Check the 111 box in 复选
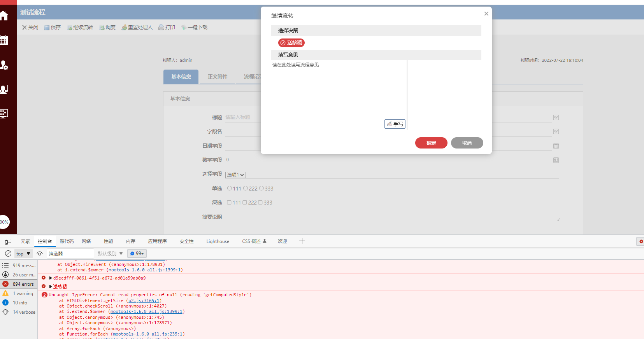 [229, 203]
